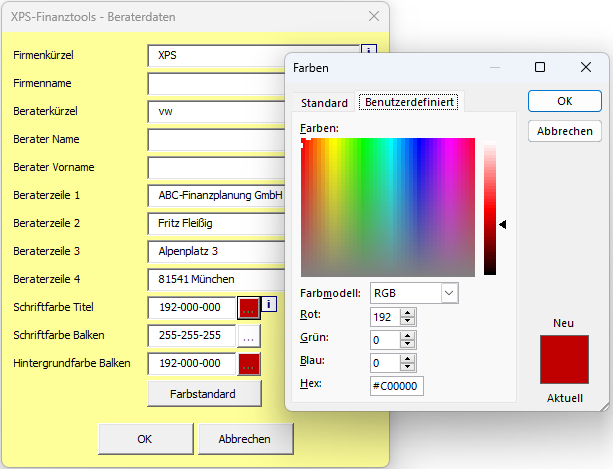The image size is (613, 469).
Task: Decrease the Blau value with down arrow
Action: pyautogui.click(x=408, y=367)
